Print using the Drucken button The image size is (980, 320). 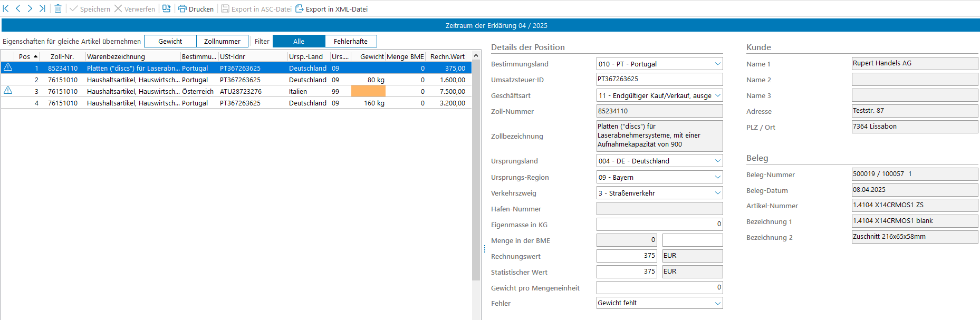click(x=196, y=9)
